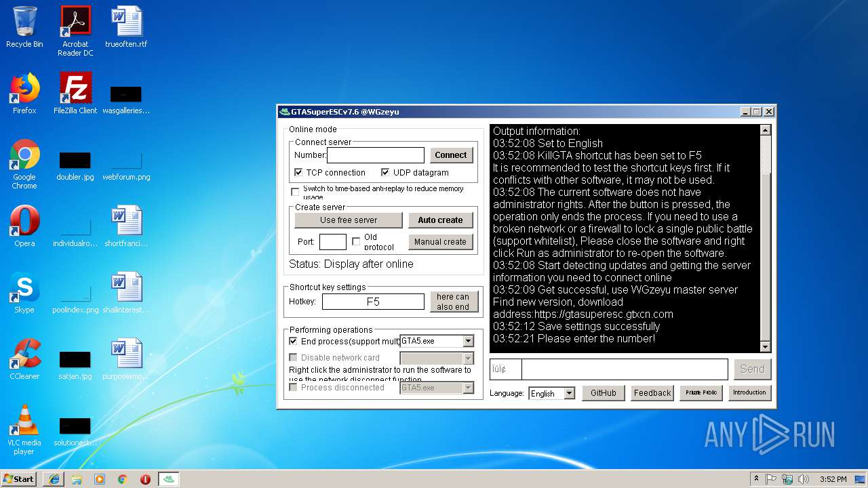Click the taskbar clock showing 3:52 PM
Viewport: 868px width, 488px height.
tap(833, 479)
